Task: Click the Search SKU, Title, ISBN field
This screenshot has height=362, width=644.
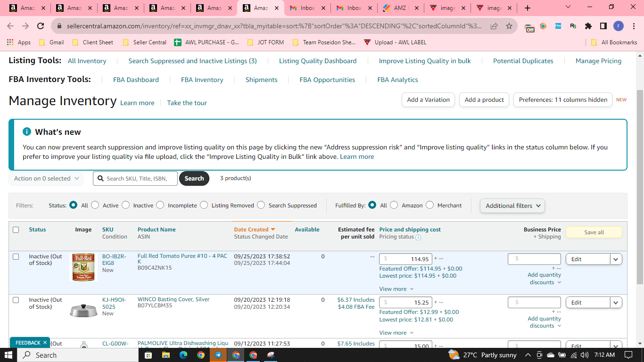Action: tap(136, 179)
